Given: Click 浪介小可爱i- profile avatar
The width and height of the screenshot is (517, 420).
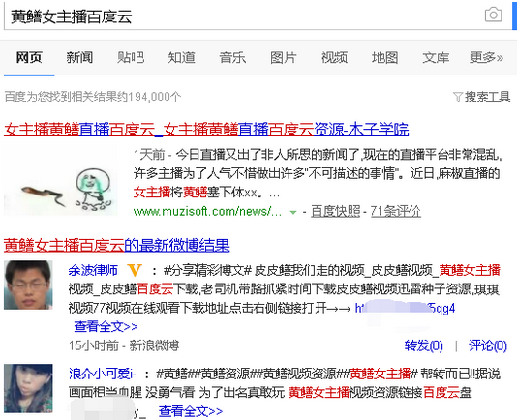Looking at the screenshot, I should (x=28, y=388).
